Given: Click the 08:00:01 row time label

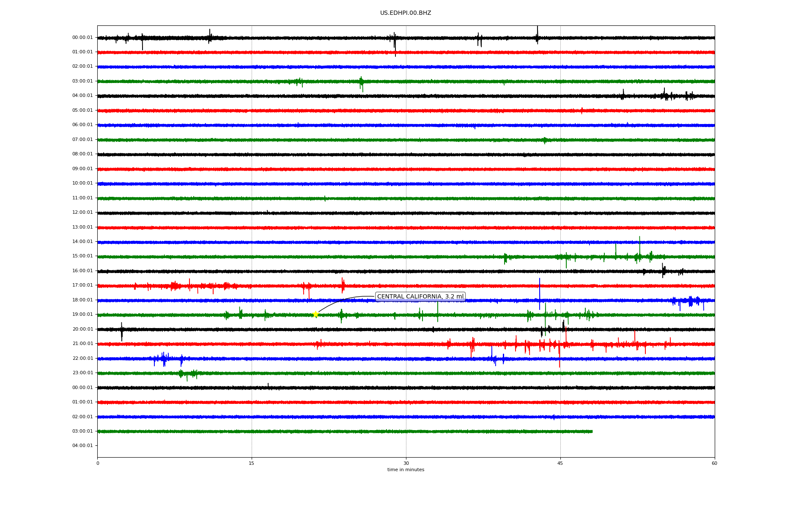Looking at the screenshot, I should point(82,154).
